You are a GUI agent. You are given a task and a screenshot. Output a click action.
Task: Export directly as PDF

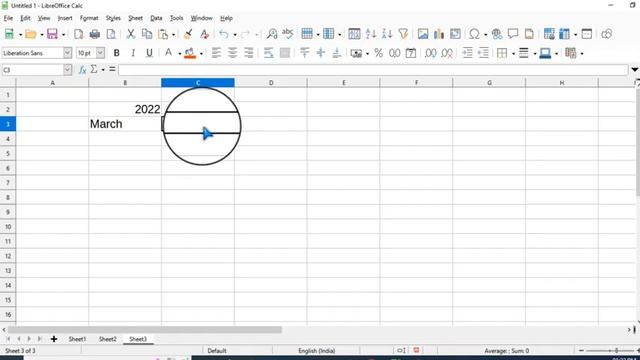(79, 34)
